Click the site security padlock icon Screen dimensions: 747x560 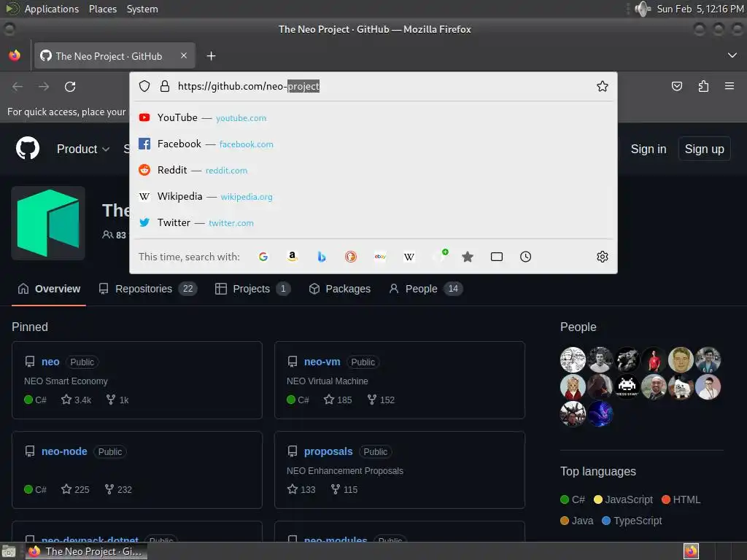[x=165, y=86]
